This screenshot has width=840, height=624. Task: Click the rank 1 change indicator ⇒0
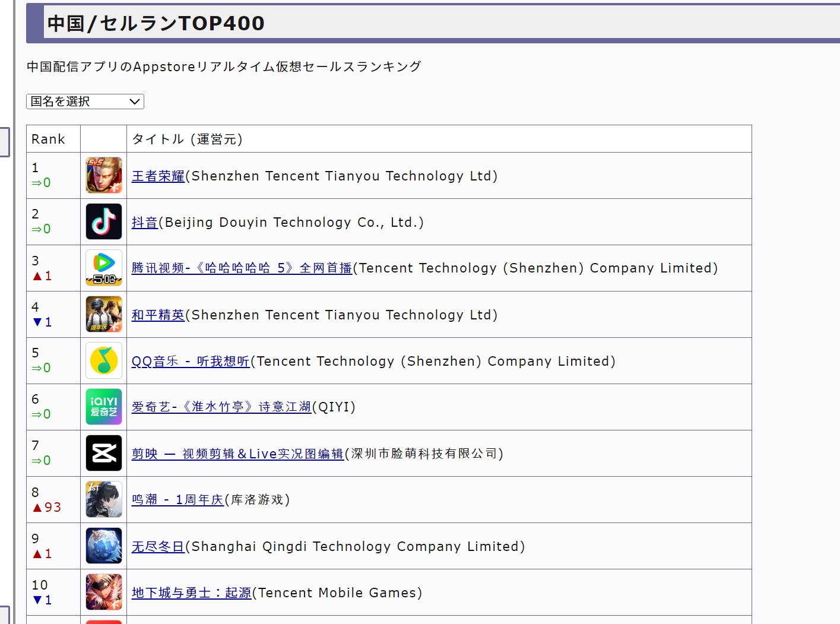click(42, 183)
